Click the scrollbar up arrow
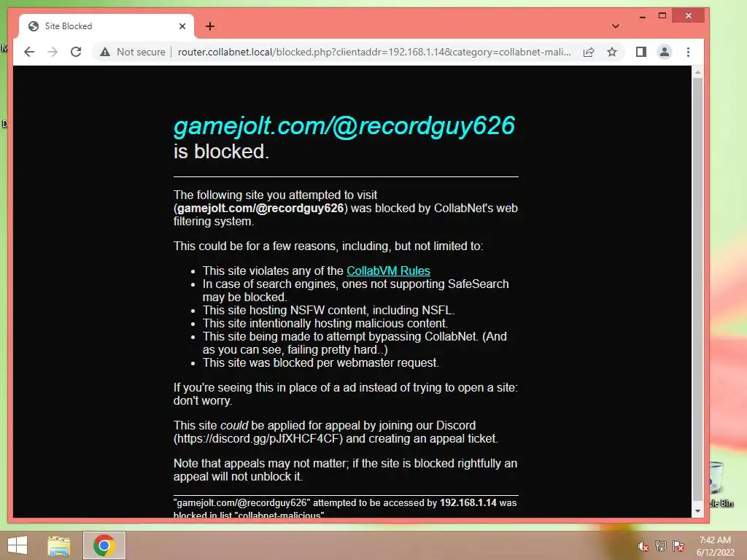 point(697,72)
